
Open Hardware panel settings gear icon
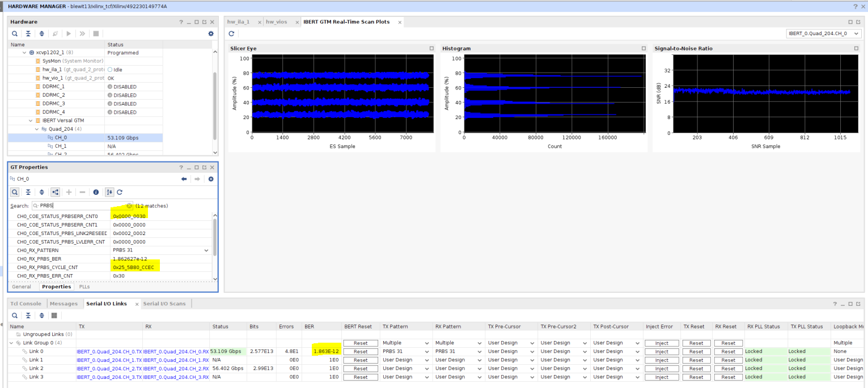tap(211, 33)
